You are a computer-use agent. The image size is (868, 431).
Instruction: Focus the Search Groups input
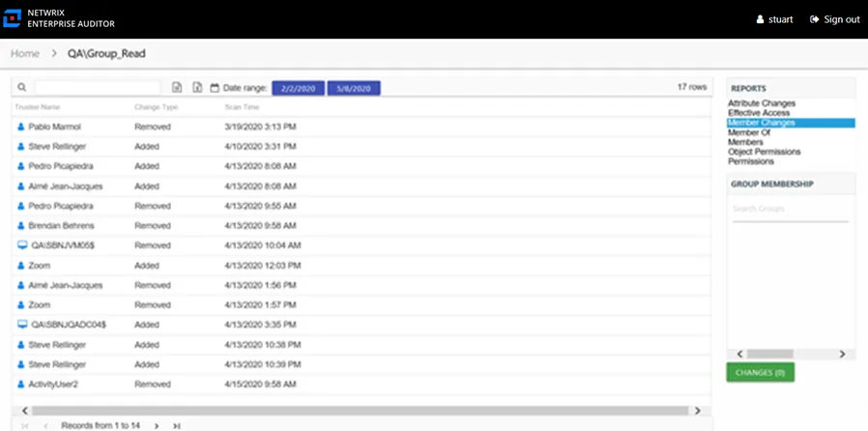coord(791,209)
